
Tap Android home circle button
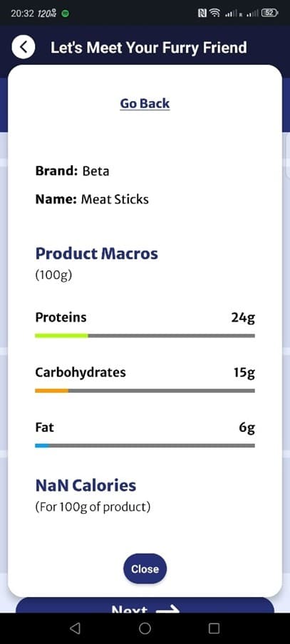click(145, 628)
